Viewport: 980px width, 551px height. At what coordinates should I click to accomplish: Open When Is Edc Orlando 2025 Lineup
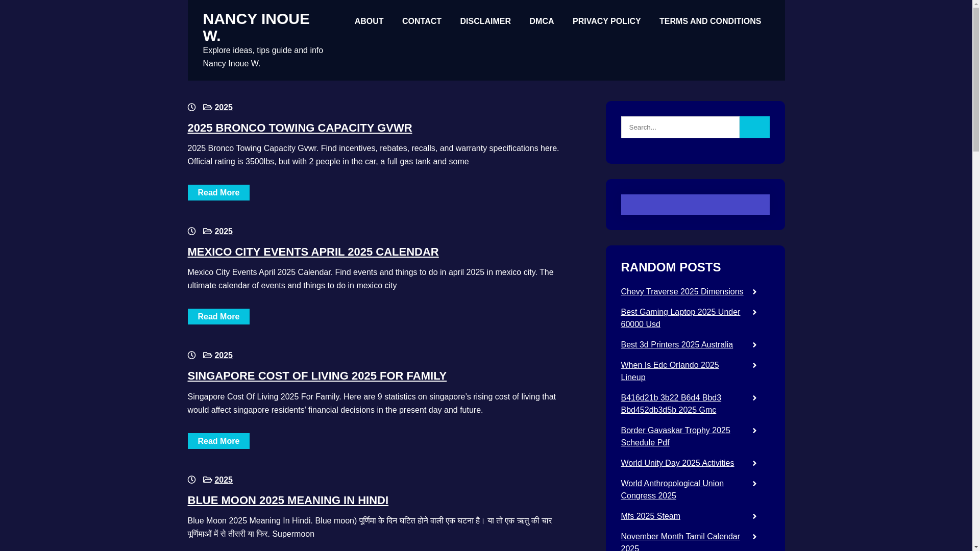(670, 371)
